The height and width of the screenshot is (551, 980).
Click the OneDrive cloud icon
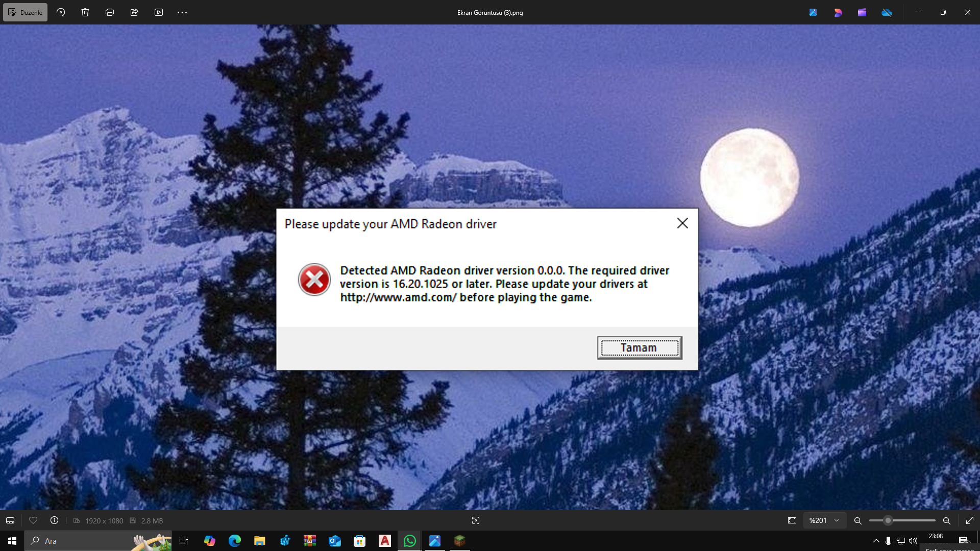pyautogui.click(x=887, y=12)
